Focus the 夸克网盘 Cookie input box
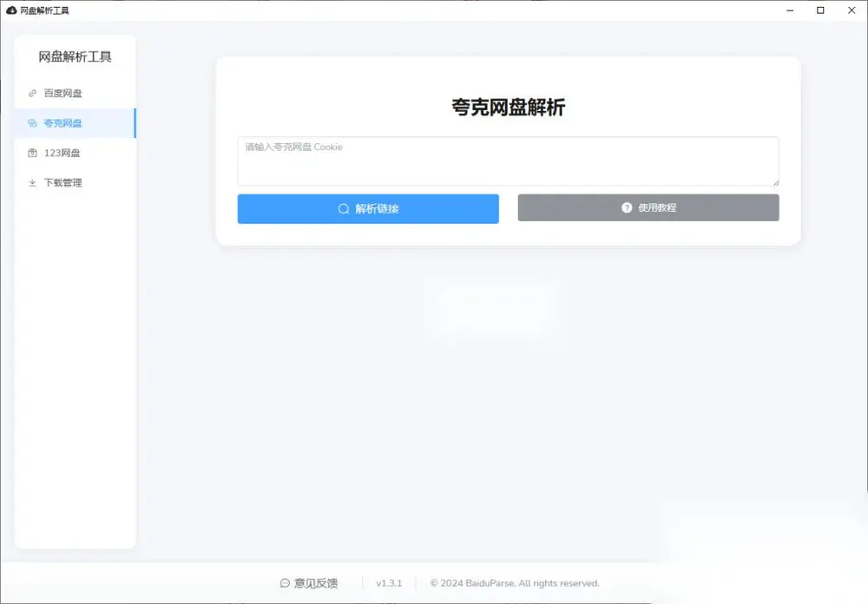868x604 pixels. point(508,161)
